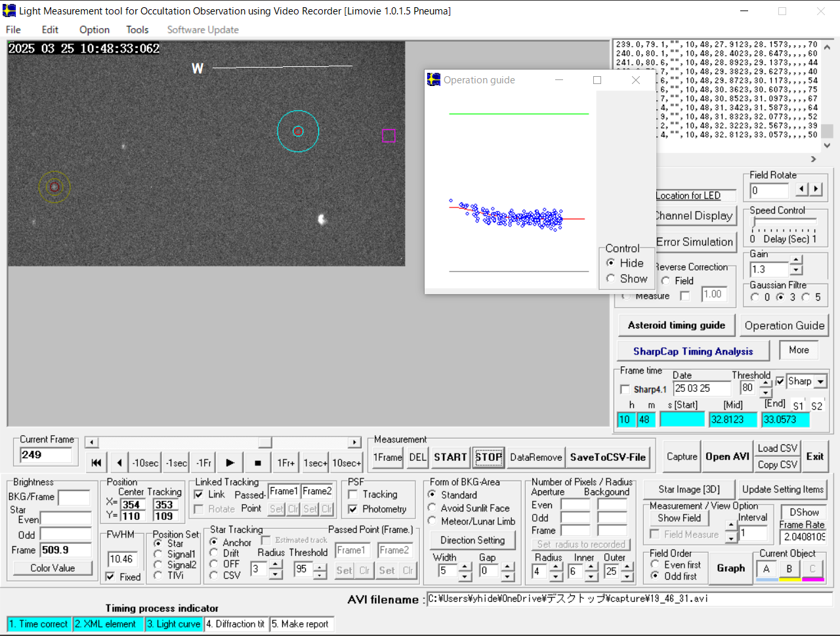Click SaveToCSV-File button

(x=608, y=457)
